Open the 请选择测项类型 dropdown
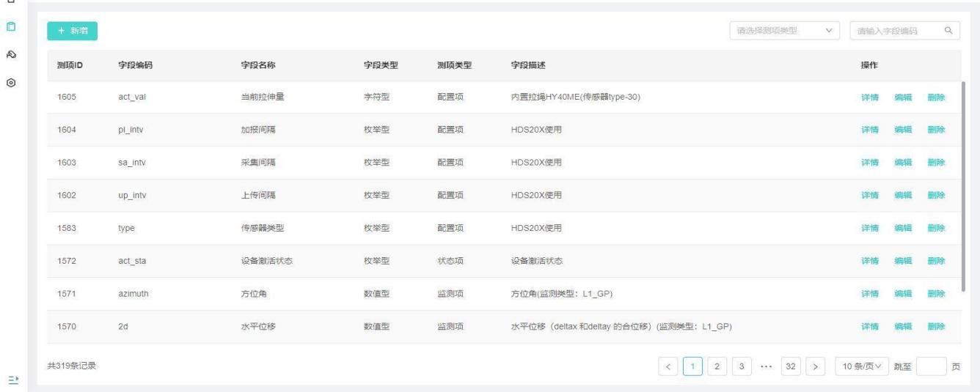 pos(786,31)
